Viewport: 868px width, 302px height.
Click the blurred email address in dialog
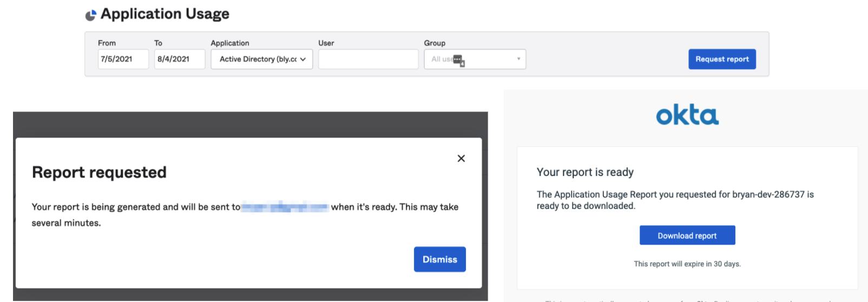coord(285,207)
